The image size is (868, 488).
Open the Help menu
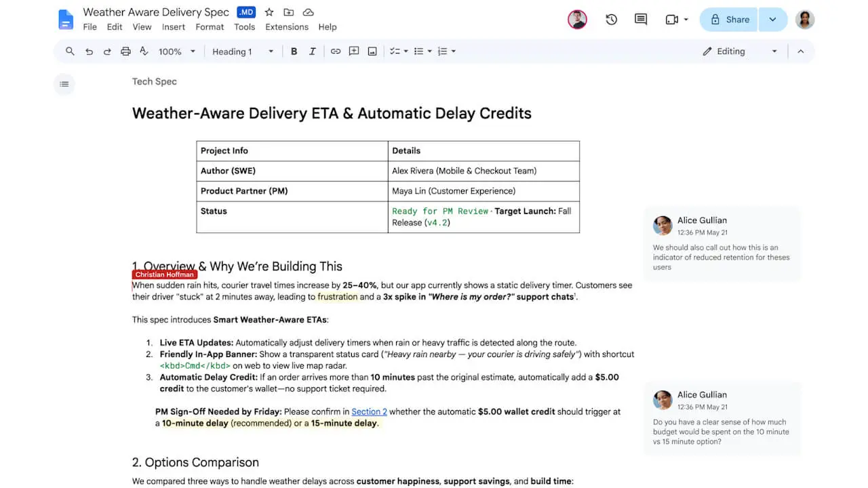[x=328, y=27]
